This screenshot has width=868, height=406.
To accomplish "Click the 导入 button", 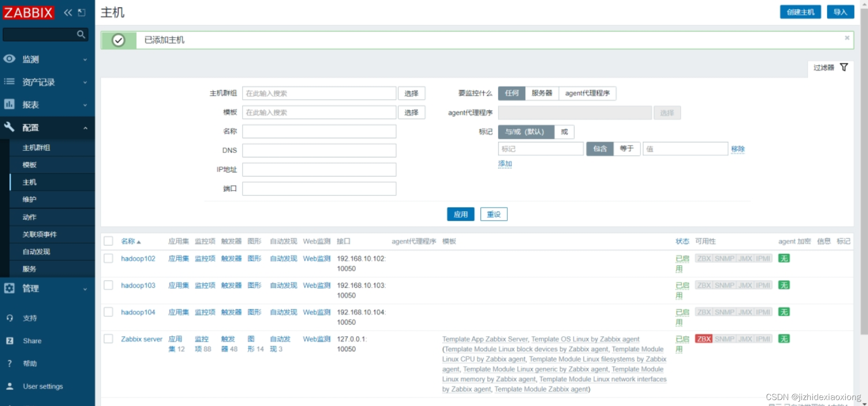I will pos(840,12).
